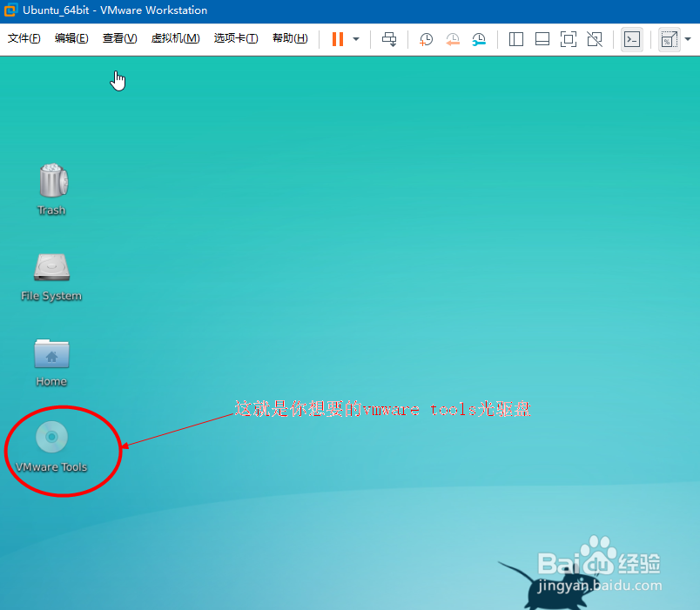The height and width of the screenshot is (610, 700).
Task: Open the 文件(F) menu
Action: point(24,39)
